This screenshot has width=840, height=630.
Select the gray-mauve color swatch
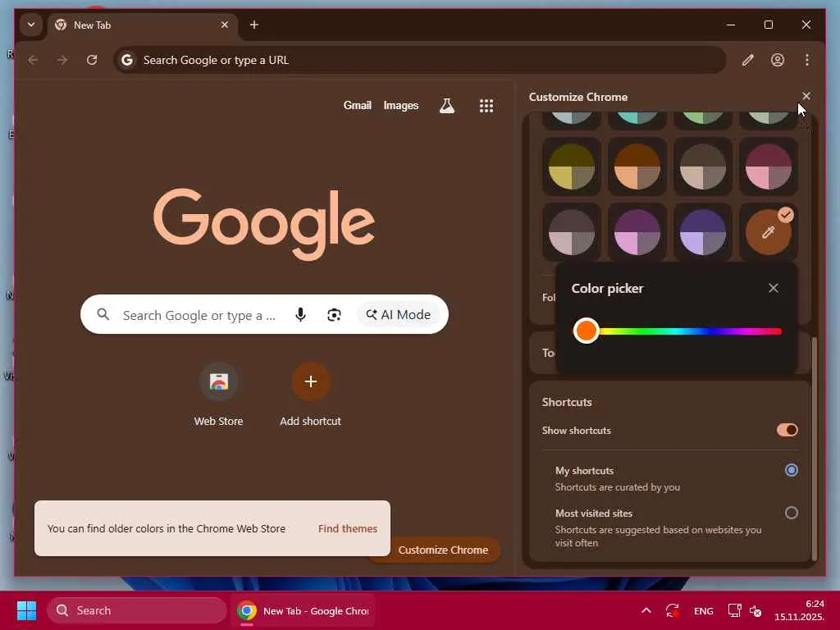click(x=572, y=232)
